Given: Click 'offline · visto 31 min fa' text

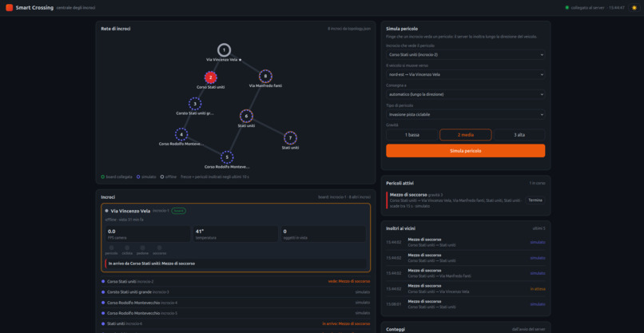Looking at the screenshot, I should click(124, 220).
